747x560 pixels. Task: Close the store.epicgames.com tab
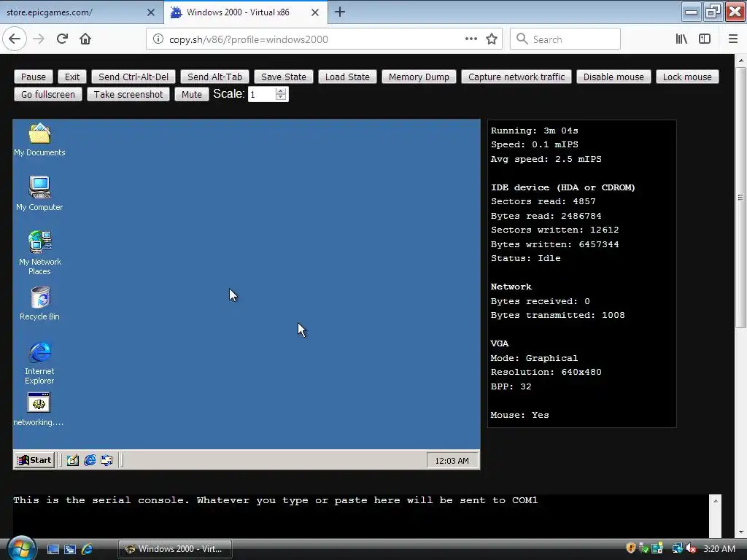[150, 12]
